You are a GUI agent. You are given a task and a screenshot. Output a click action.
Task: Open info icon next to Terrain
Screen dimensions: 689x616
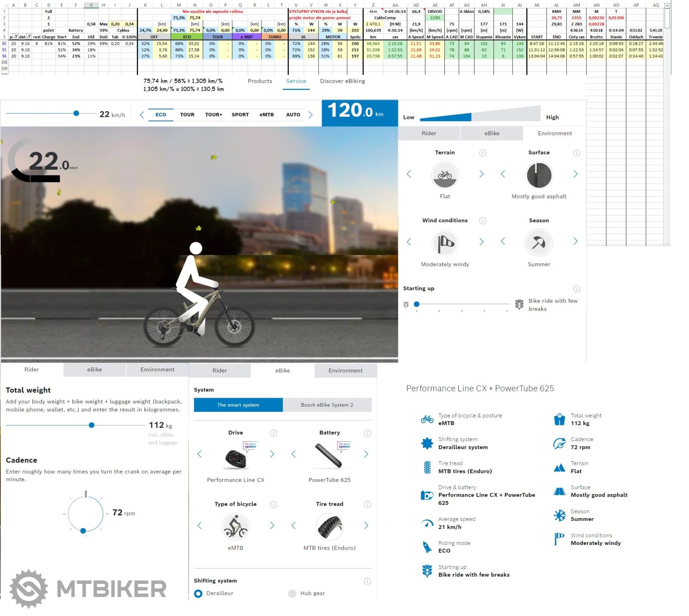pyautogui.click(x=483, y=153)
